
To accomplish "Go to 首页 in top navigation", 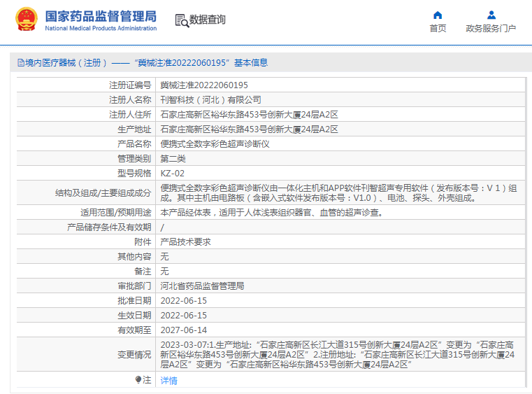I will [x=438, y=29].
